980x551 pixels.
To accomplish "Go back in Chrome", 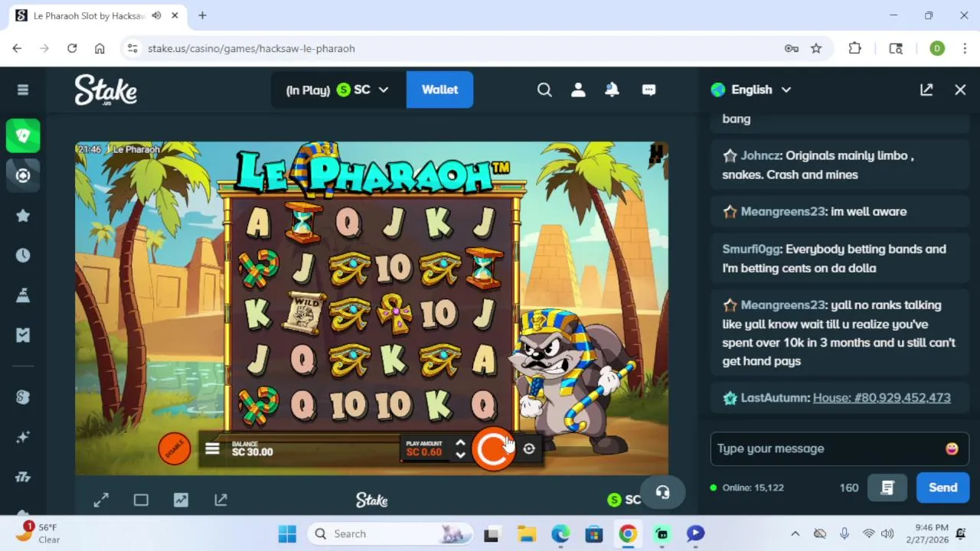I will [17, 48].
